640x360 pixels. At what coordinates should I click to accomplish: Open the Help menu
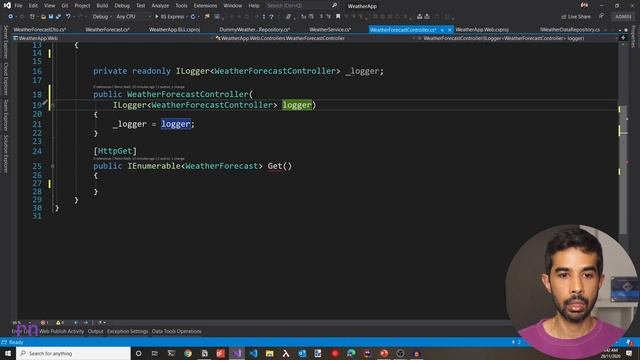pos(254,6)
